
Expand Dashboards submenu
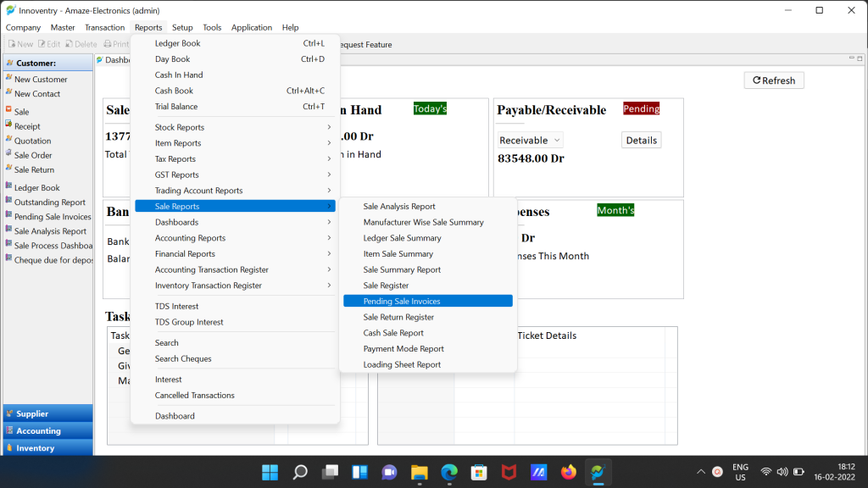(x=236, y=222)
